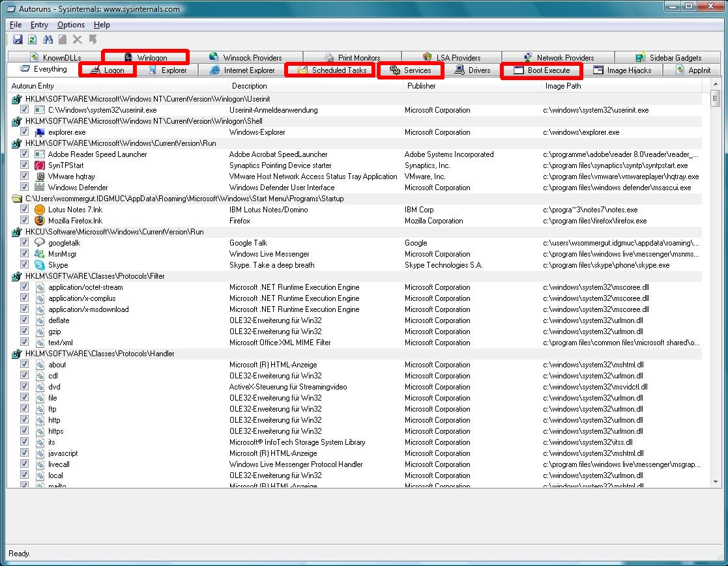The height and width of the screenshot is (566, 728).
Task: Select the HKCU CurrentVersion\Run registry row
Action: 355,232
